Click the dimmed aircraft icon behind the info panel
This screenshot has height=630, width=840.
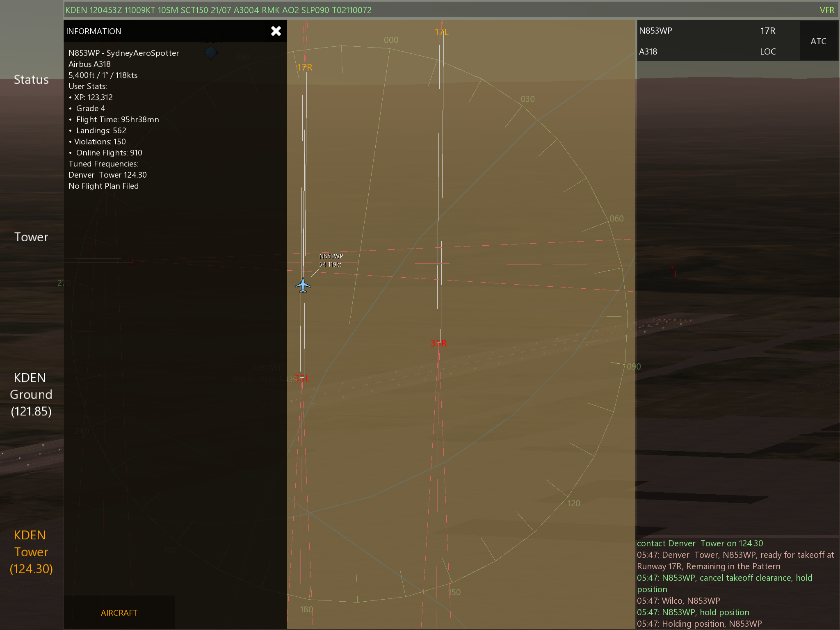pos(211,52)
